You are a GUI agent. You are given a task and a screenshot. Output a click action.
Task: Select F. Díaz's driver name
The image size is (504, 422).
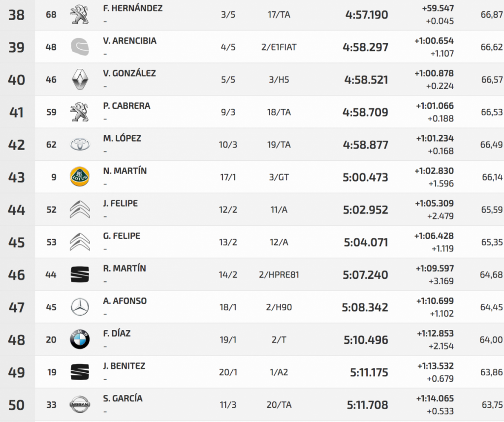117,333
